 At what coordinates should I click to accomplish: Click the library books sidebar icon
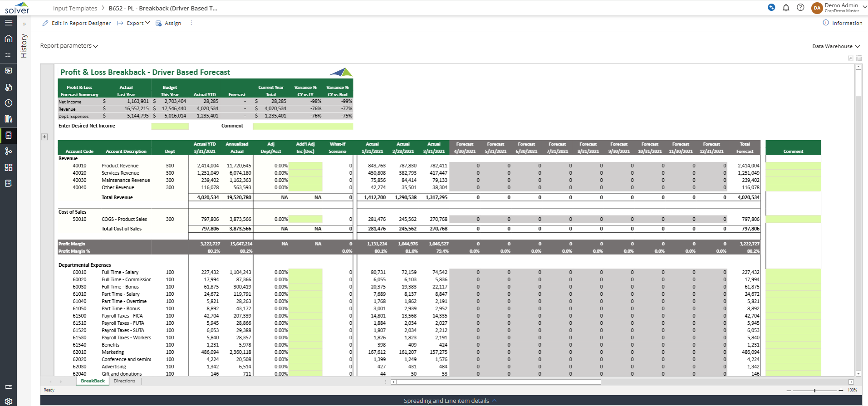pos(8,119)
